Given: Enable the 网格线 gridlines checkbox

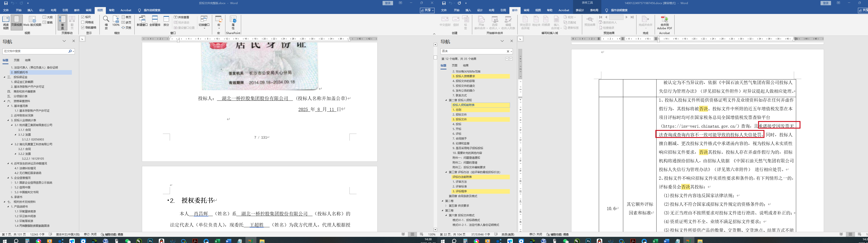Looking at the screenshot, I should coord(83,22).
